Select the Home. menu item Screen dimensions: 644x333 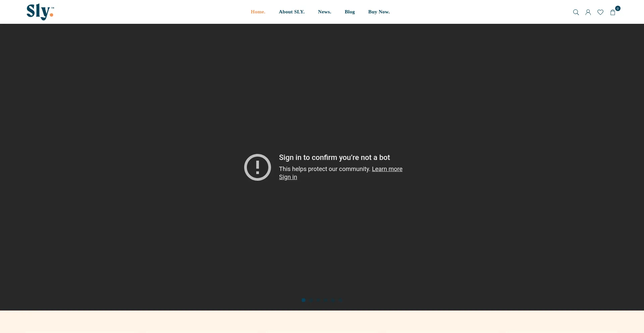click(258, 12)
